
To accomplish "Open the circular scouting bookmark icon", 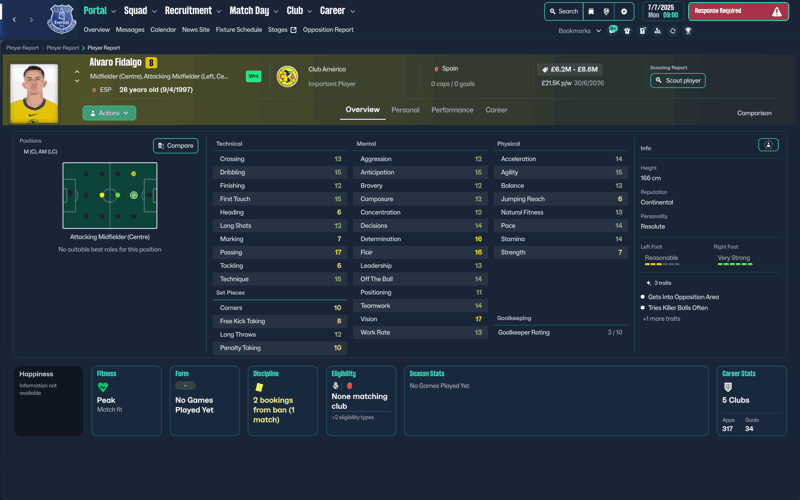I will [x=672, y=31].
